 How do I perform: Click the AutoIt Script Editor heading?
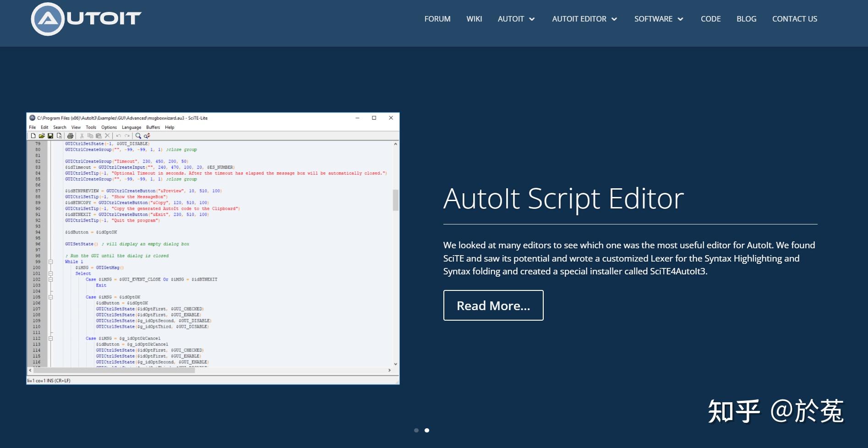click(x=563, y=199)
